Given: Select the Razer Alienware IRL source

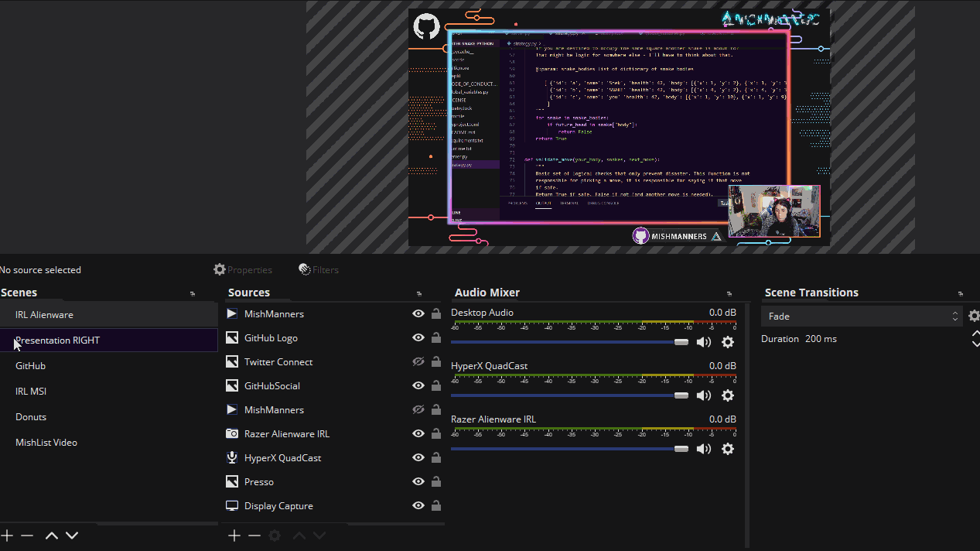Looking at the screenshot, I should [286, 434].
